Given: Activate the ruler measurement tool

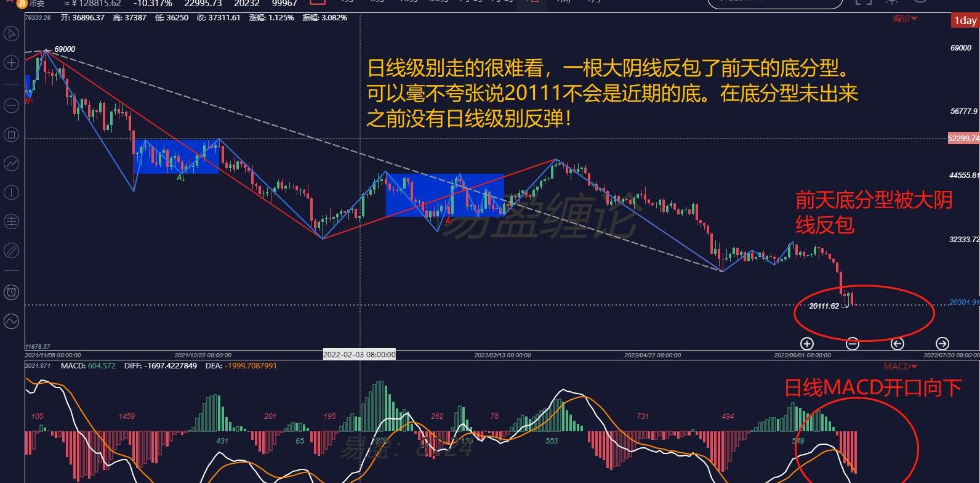Looking at the screenshot, I should 11,250.
